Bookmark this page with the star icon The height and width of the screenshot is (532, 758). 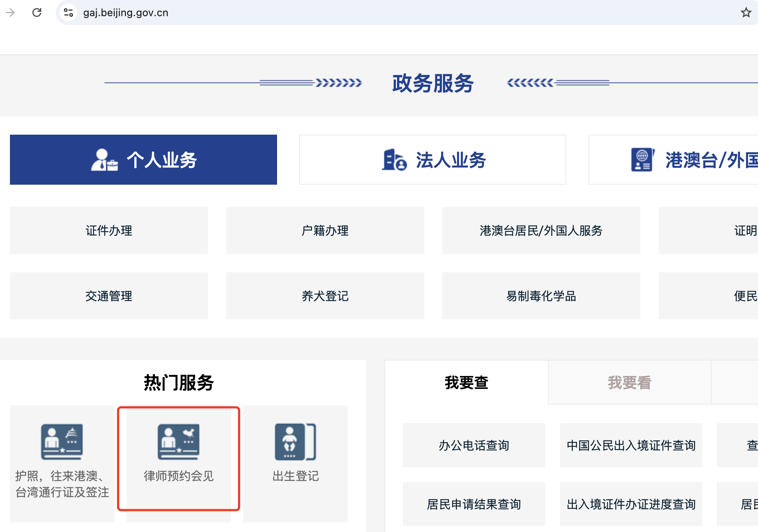746,13
